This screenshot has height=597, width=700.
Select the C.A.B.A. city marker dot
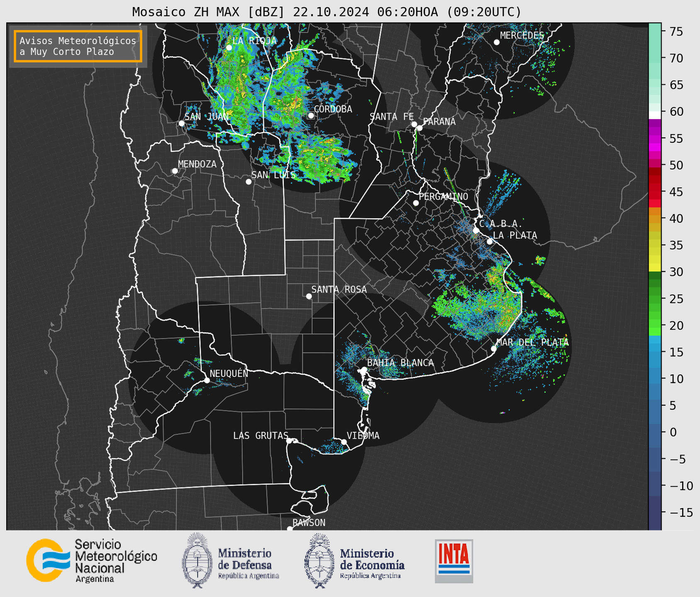[476, 230]
